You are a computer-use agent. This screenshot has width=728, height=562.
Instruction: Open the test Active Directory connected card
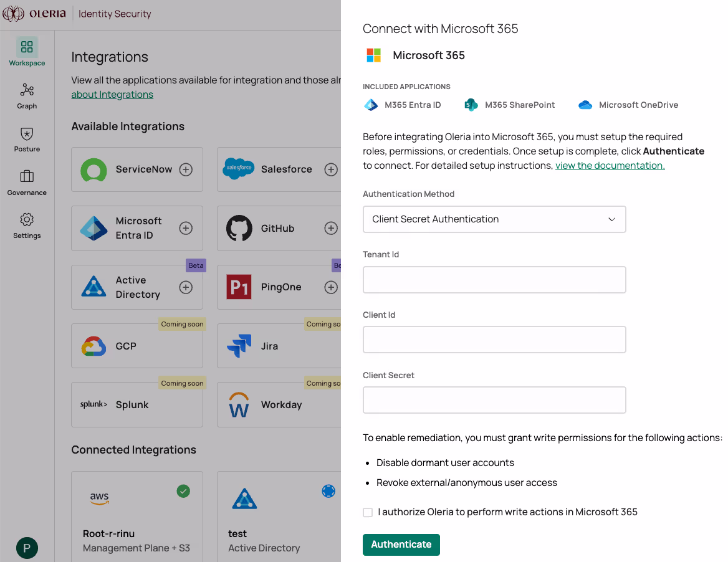point(279,517)
